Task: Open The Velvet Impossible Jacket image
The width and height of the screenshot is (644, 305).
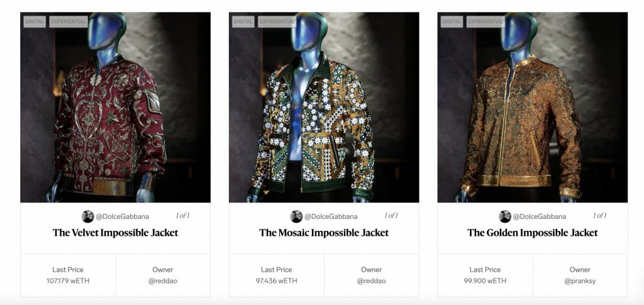Action: [116, 107]
